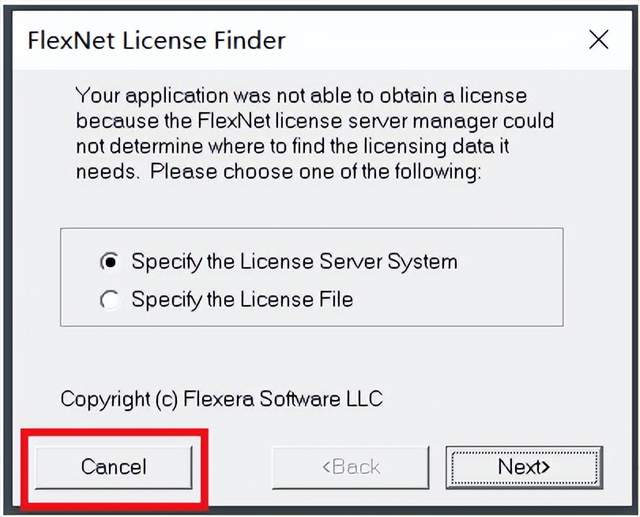Click the "Flexera Software LLC" company name
640x517 pixels.
(x=283, y=399)
